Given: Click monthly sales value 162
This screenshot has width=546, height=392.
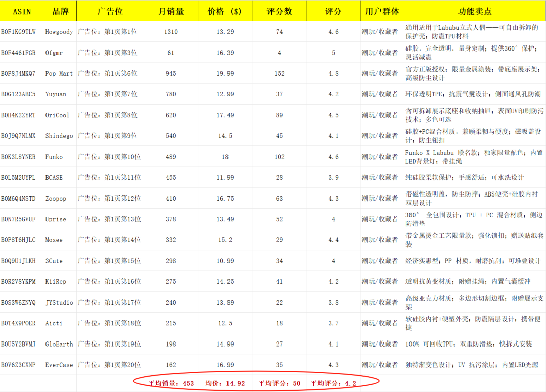Looking at the screenshot, I should click(x=171, y=365).
